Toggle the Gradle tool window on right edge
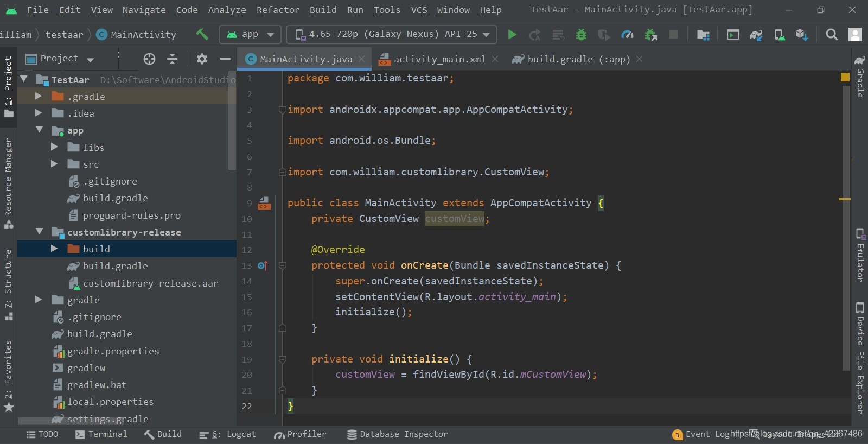Viewport: 868px width, 444px height. pyautogui.click(x=860, y=77)
